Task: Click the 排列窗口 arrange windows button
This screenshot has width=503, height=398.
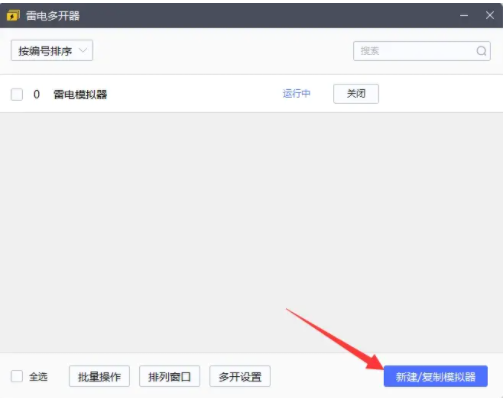Action: pos(169,376)
